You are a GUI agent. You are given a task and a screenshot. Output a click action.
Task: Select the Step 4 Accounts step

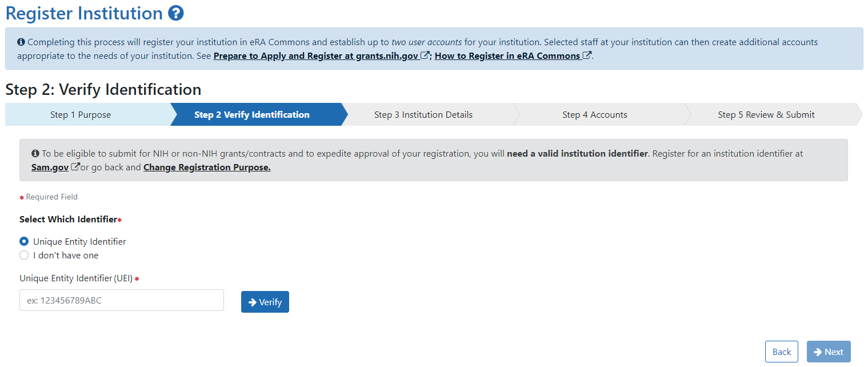[594, 115]
